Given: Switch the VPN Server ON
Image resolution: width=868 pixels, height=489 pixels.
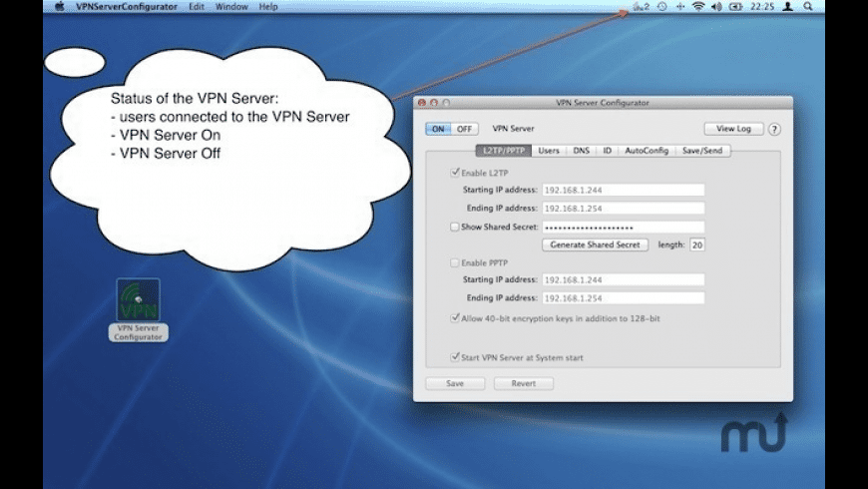Looking at the screenshot, I should 438,129.
